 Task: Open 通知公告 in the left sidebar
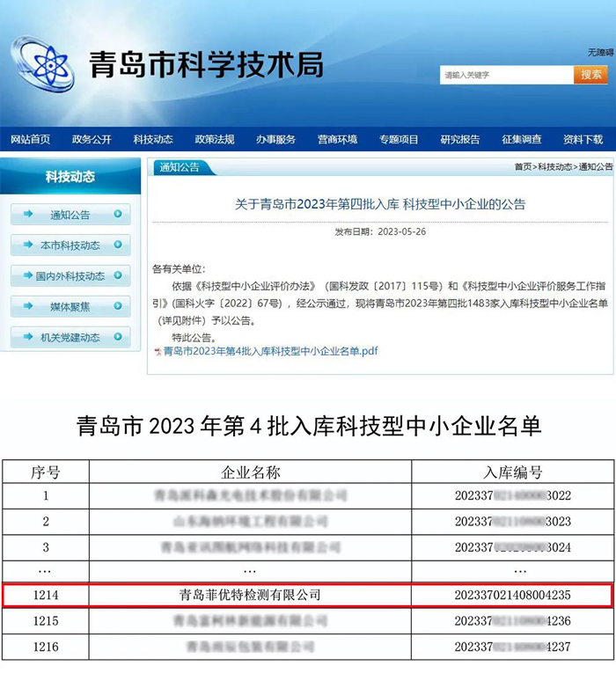tap(70, 215)
